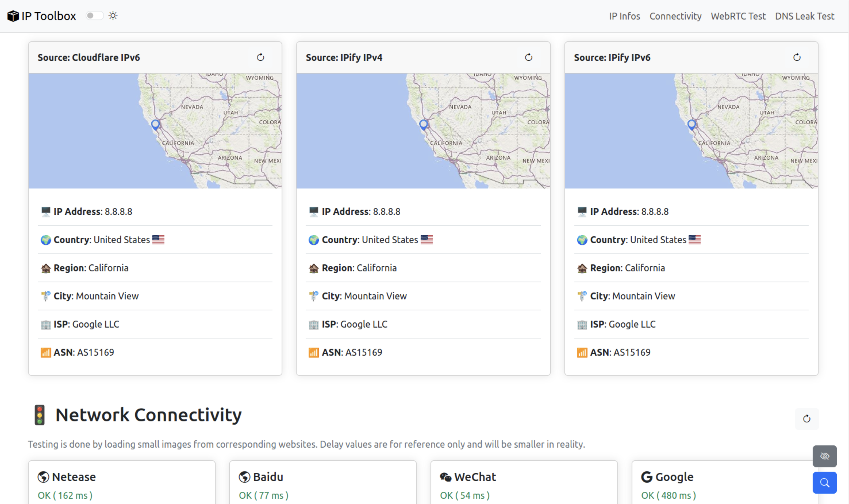
Task: Open DNS Leak Test nav link
Action: pos(804,16)
